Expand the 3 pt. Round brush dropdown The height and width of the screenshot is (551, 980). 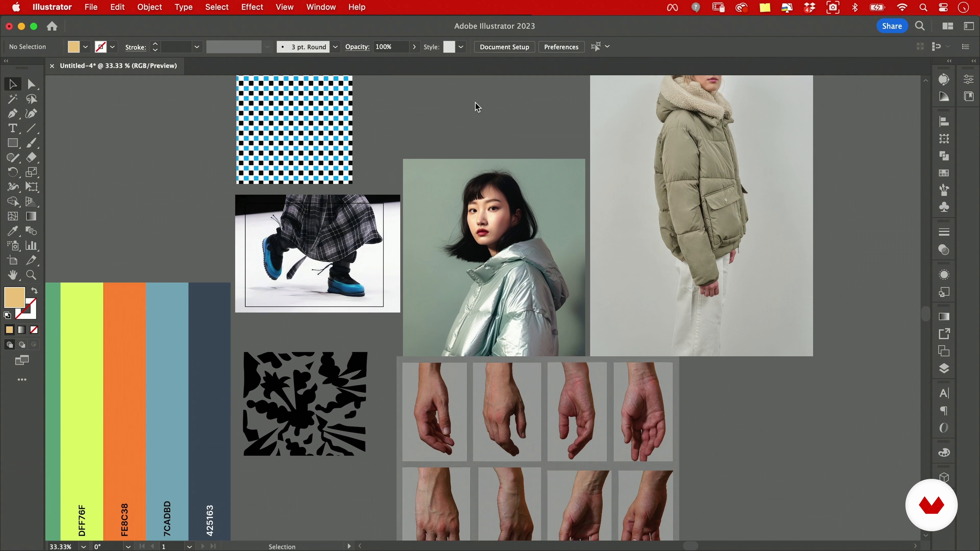click(x=335, y=47)
